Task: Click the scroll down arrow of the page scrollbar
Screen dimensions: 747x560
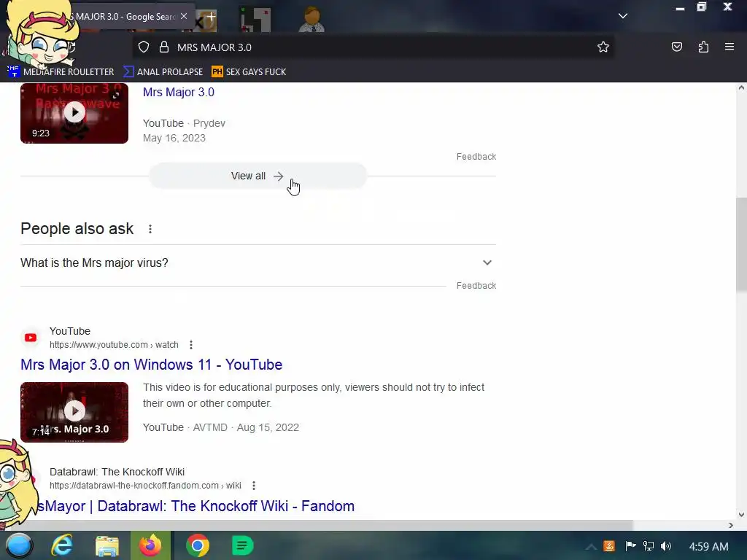Action: click(741, 515)
